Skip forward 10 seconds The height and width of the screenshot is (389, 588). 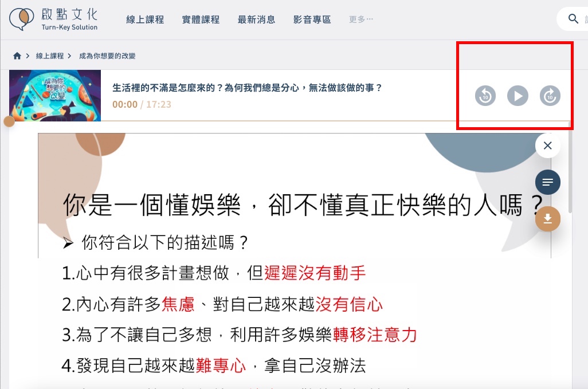point(550,96)
